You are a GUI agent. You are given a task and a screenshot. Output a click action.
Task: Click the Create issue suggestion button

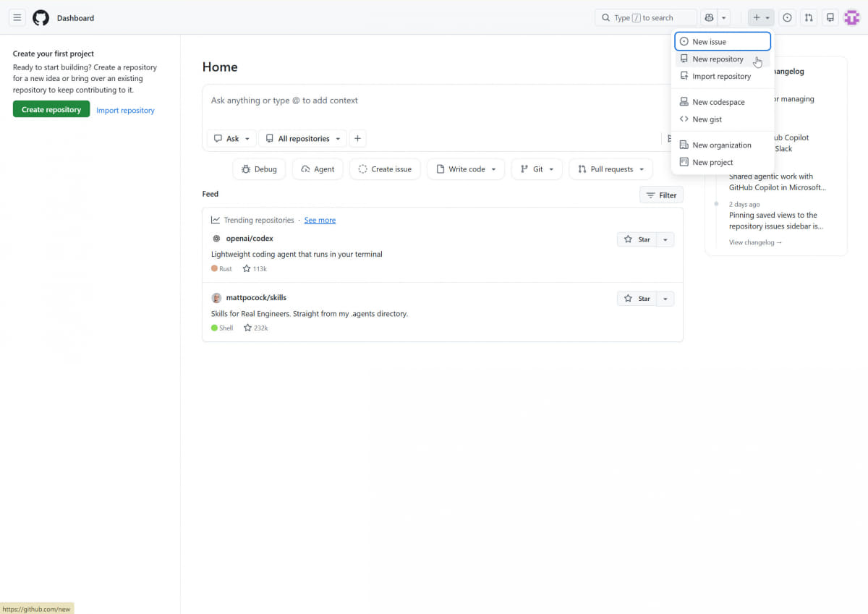[385, 169]
